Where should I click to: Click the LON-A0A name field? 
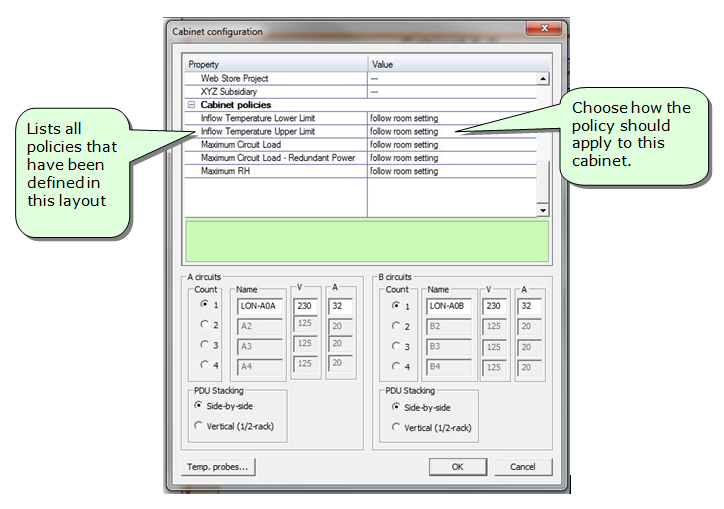[x=259, y=306]
